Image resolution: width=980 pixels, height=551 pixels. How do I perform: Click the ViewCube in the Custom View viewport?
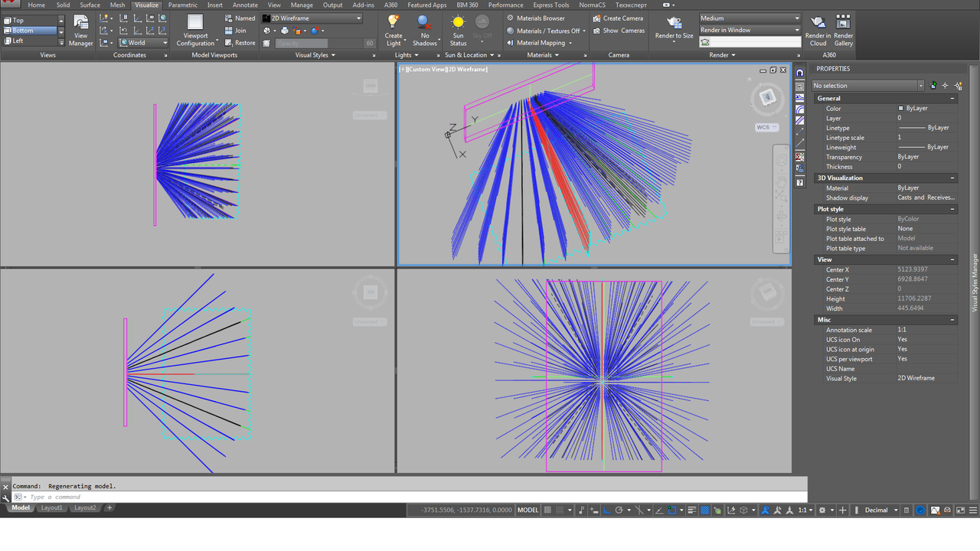[x=766, y=98]
